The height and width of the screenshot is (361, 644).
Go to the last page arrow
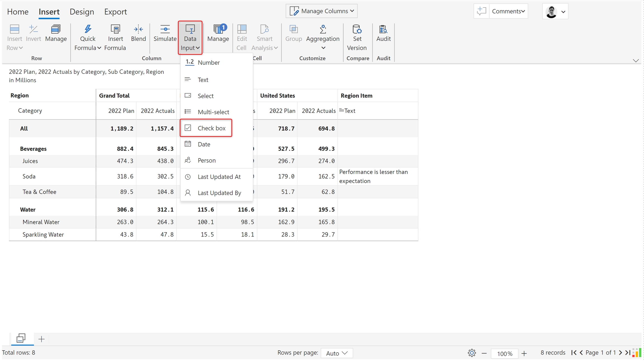pos(628,353)
